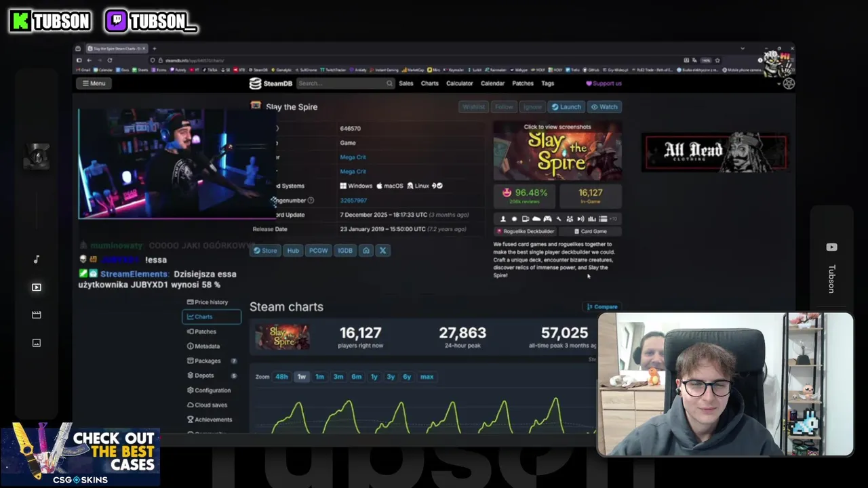Open the Metadata sidebar item

[x=211, y=346]
